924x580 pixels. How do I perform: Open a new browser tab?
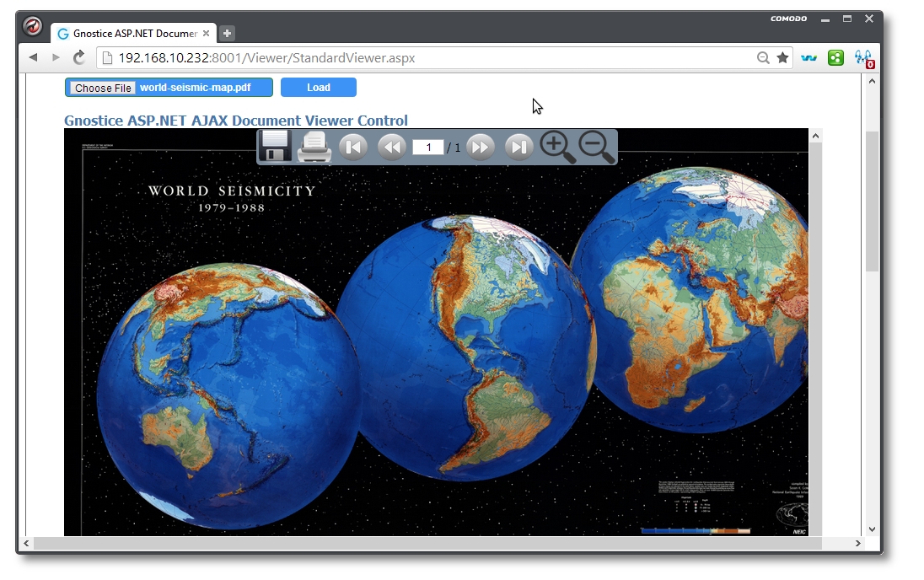pos(227,34)
